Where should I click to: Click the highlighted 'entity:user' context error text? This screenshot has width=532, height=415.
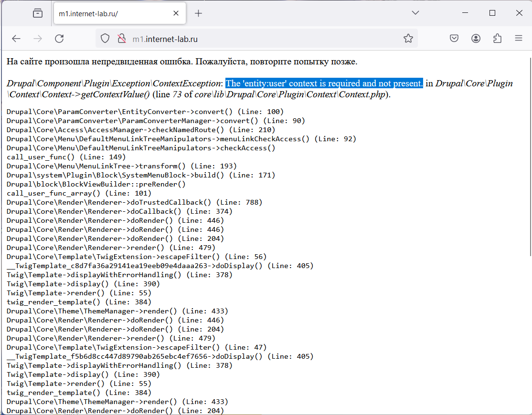[324, 83]
